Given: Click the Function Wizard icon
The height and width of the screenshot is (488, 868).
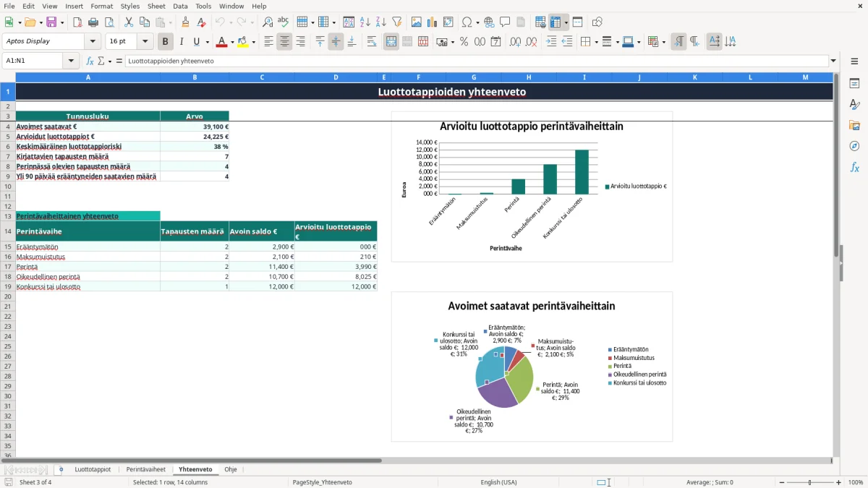Looking at the screenshot, I should [x=90, y=61].
